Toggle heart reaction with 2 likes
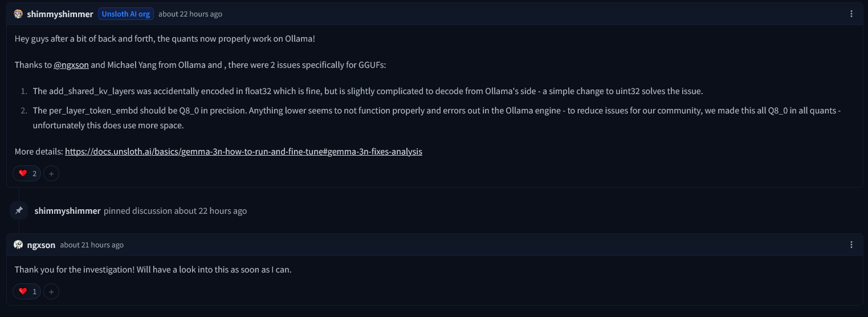The image size is (868, 317). (x=27, y=173)
